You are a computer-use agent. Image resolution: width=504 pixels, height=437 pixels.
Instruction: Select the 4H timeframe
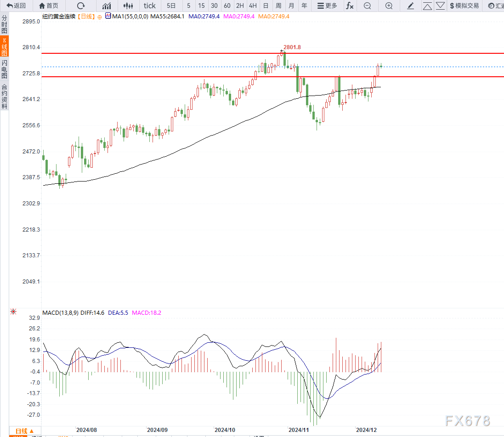click(253, 6)
